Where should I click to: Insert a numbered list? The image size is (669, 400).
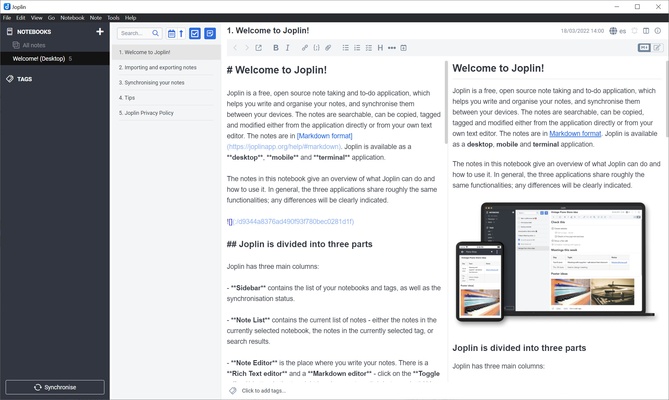click(x=357, y=48)
